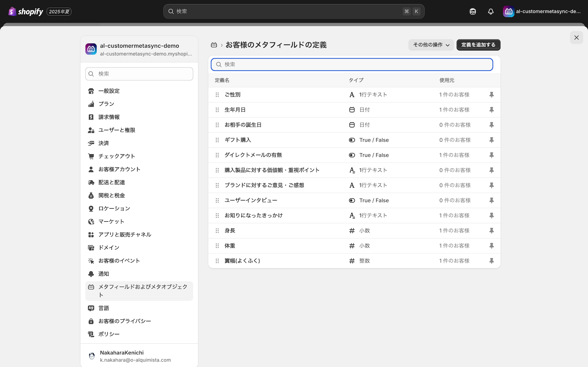
Task: Click the 配送と配達 truck icon
Action: pos(91,182)
